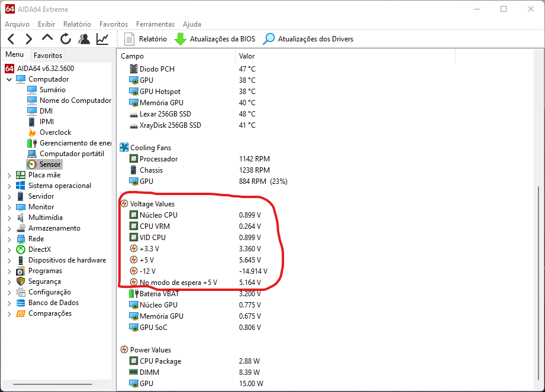Image resolution: width=545 pixels, height=392 pixels.
Task: Expand the Dispositivos de hardware node
Action: click(9, 260)
